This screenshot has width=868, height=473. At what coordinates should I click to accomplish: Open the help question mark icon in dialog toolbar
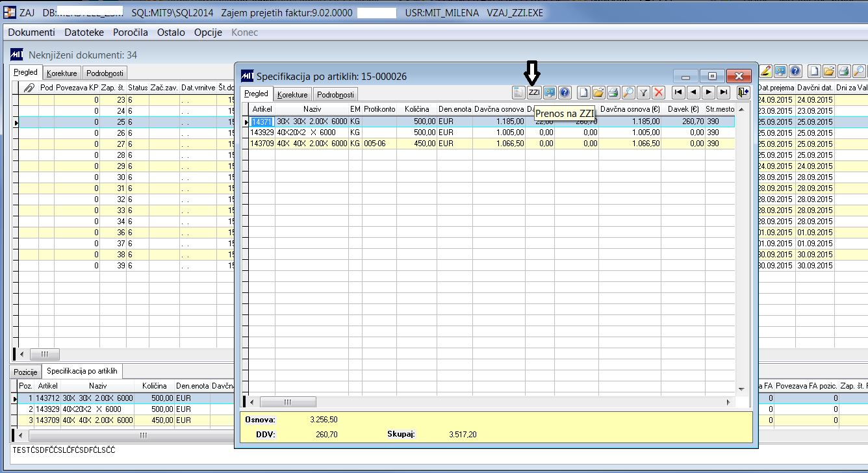coord(565,93)
